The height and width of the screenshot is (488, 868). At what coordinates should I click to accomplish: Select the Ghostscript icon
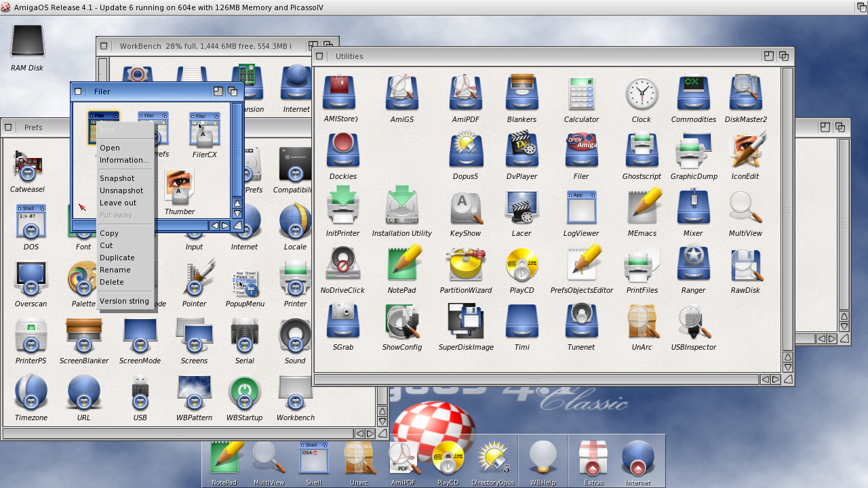[642, 150]
